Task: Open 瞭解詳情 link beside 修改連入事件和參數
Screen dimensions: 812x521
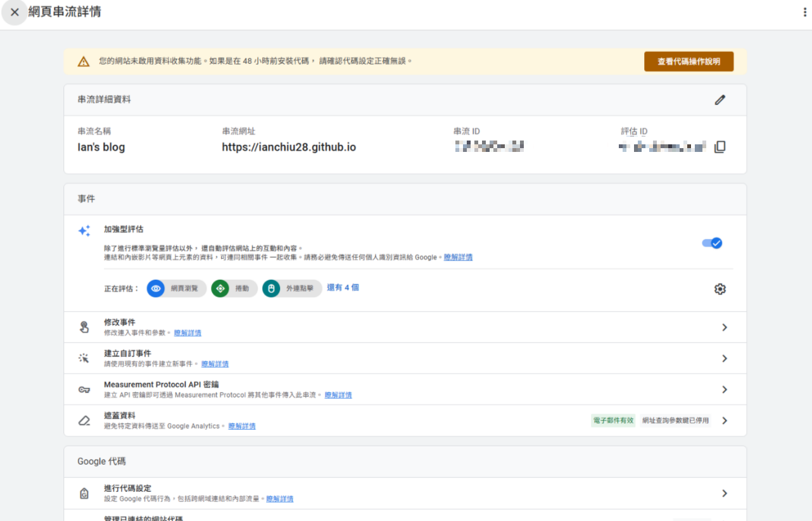Action: [x=187, y=333]
